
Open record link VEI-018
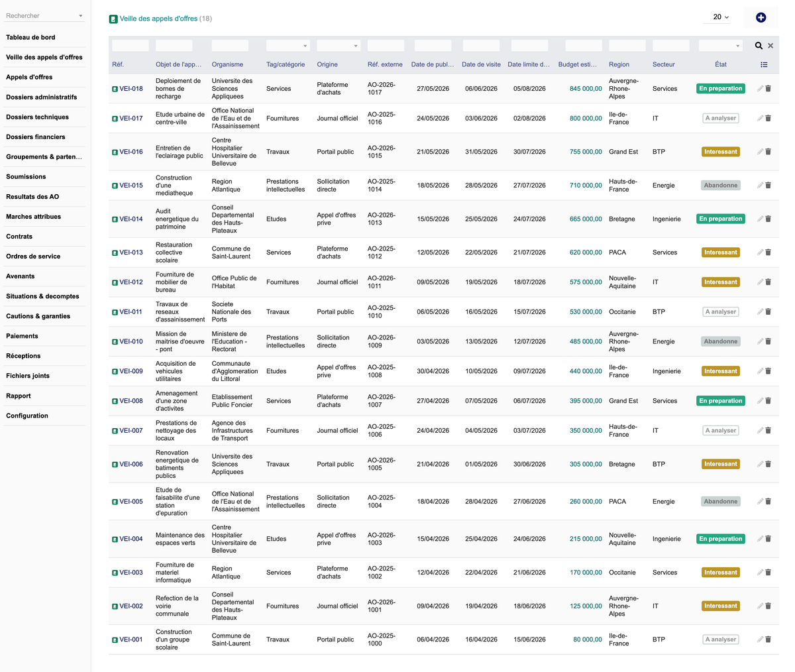tap(131, 89)
